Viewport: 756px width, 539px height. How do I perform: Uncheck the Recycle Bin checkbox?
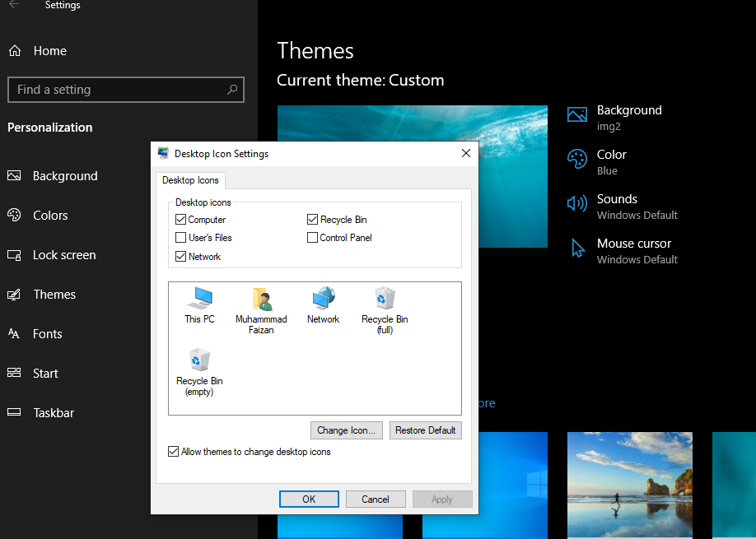(312, 220)
